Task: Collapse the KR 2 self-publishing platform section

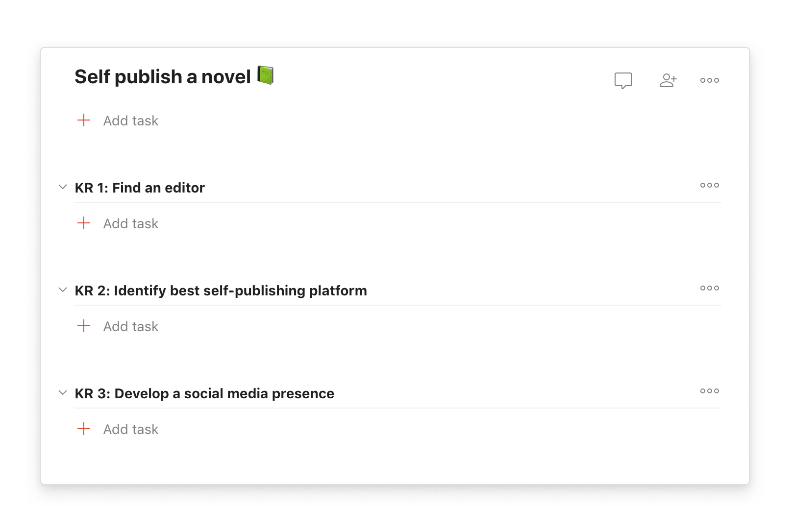Action: pos(62,289)
